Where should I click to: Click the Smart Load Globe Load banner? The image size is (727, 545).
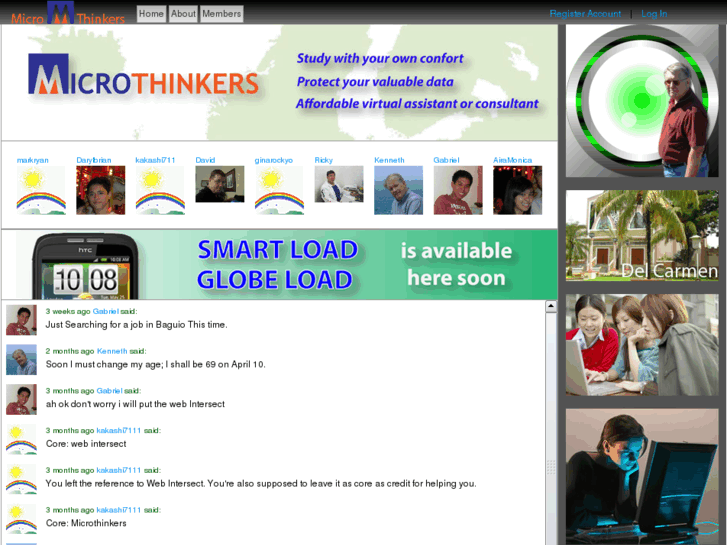(280, 264)
